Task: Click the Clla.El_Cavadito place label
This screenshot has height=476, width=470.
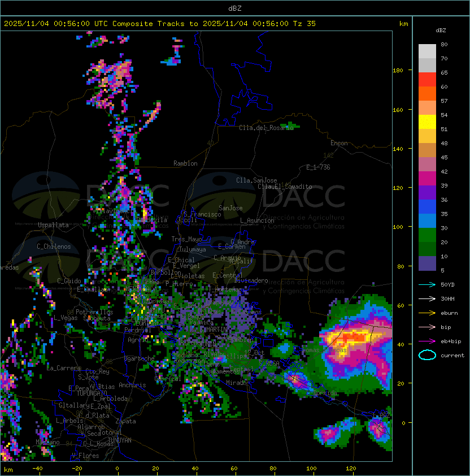Action: (x=285, y=187)
